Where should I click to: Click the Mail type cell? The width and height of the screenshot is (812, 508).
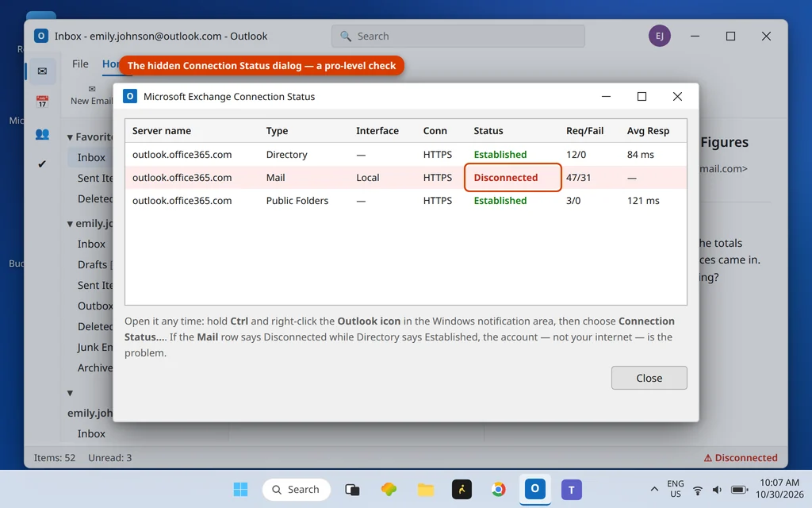coord(275,177)
